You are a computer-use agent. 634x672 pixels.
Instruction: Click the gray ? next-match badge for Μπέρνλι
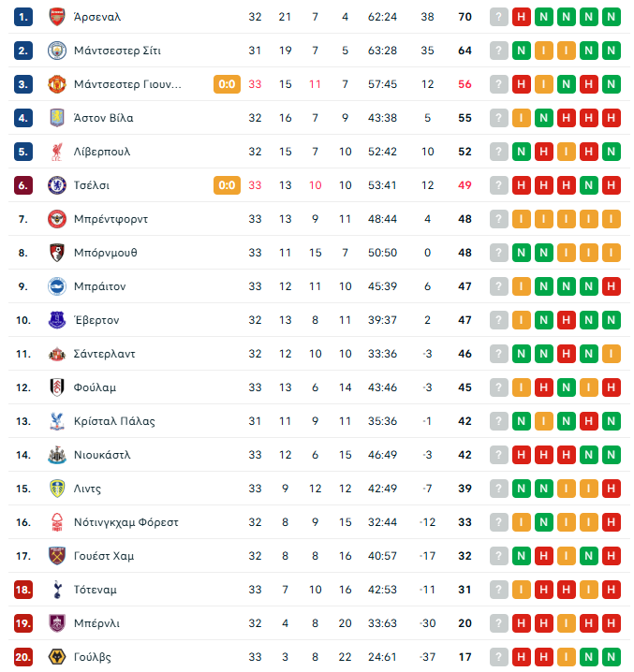(x=498, y=623)
